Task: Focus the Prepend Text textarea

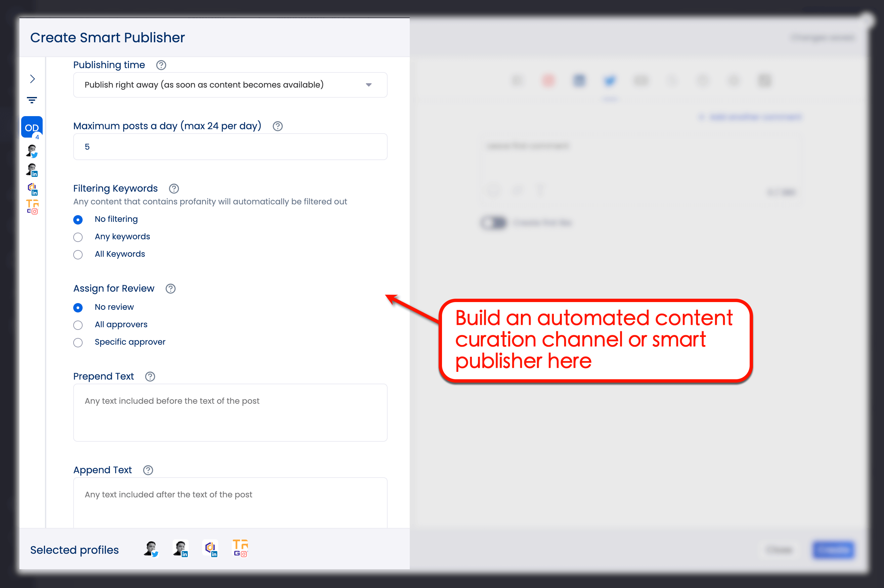Action: (x=230, y=412)
